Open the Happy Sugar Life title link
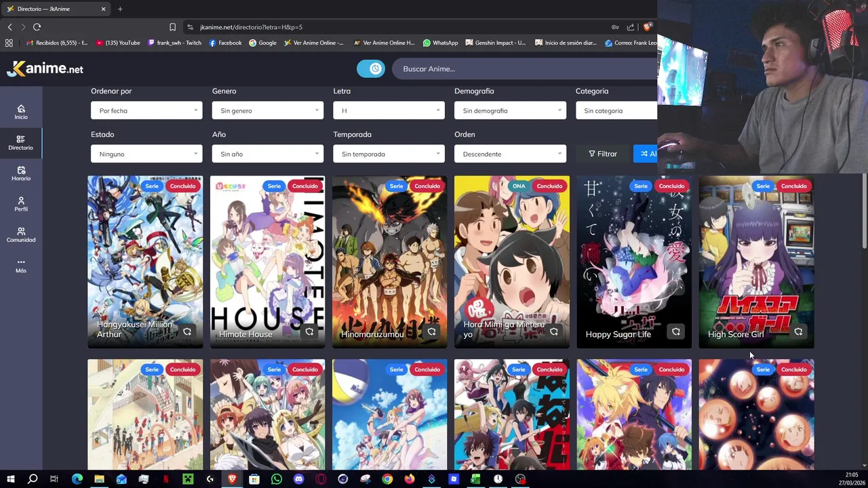The height and width of the screenshot is (488, 868). [x=618, y=334]
